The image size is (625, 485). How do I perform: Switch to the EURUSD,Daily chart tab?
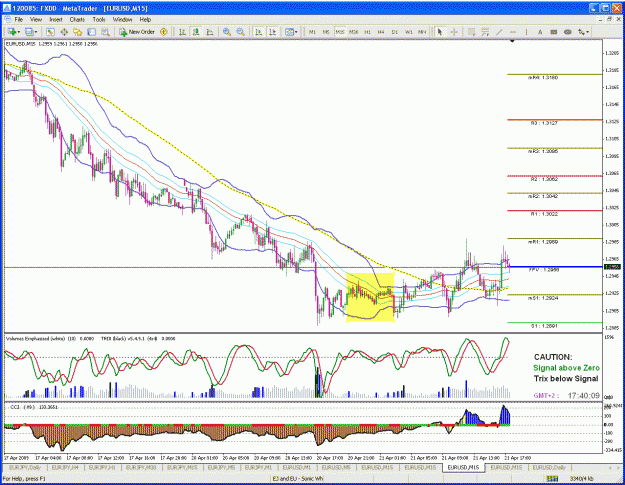point(549,467)
